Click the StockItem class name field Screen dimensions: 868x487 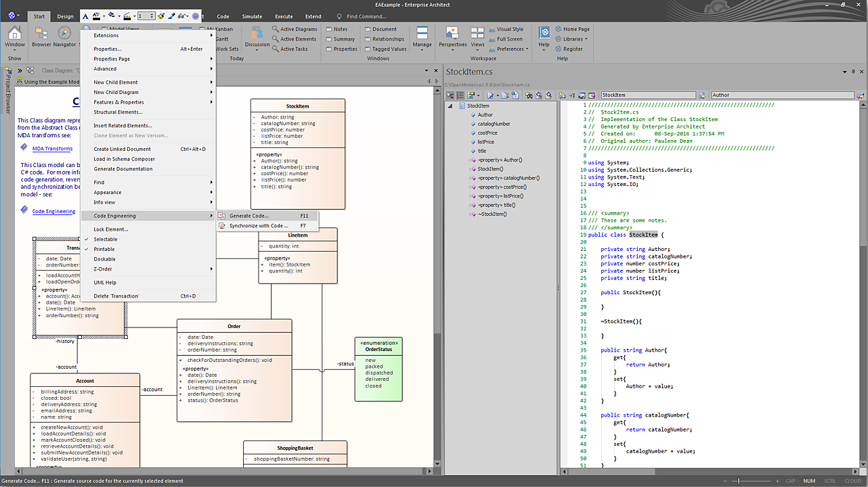[650, 95]
